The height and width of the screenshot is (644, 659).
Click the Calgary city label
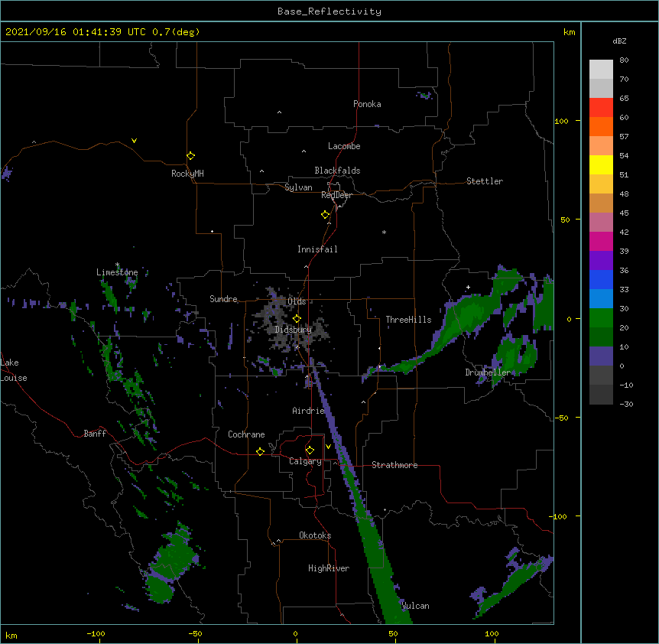click(305, 461)
